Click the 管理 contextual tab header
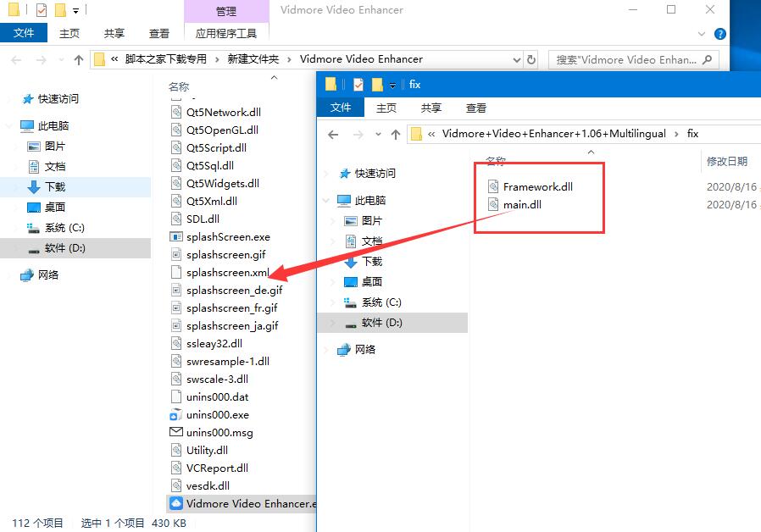The width and height of the screenshot is (761, 532). (226, 11)
